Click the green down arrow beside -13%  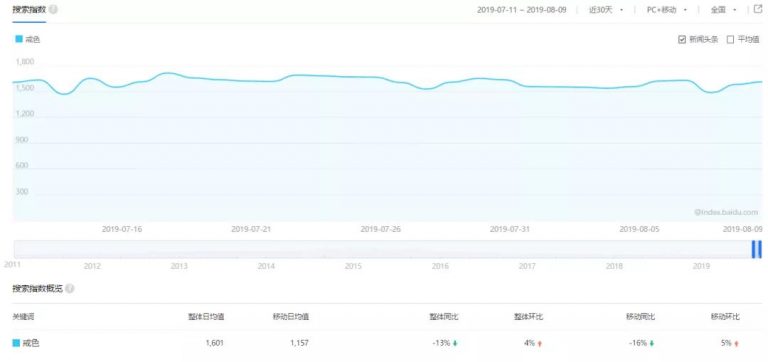(455, 344)
